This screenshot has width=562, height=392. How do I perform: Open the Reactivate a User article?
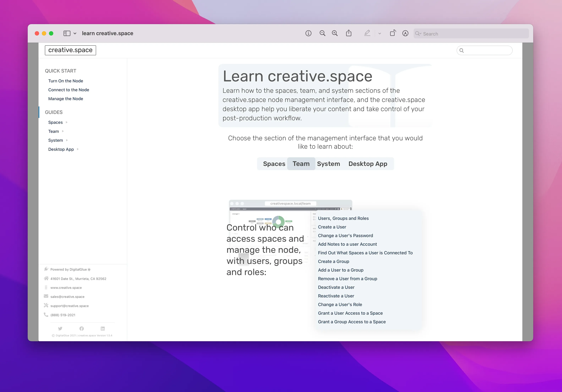336,296
